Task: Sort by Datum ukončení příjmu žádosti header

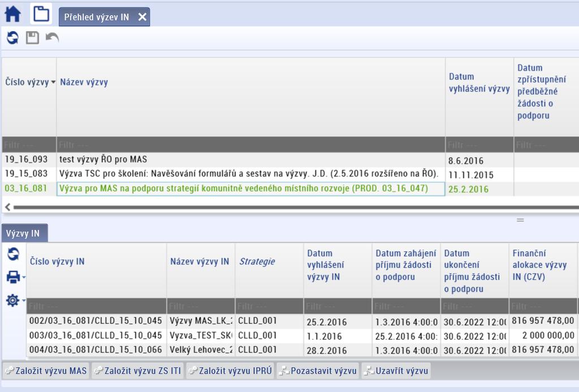Action: [x=472, y=271]
